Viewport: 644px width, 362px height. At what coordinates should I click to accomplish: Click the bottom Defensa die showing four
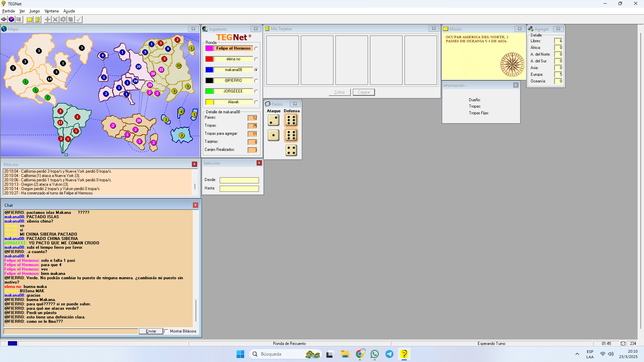(x=291, y=150)
